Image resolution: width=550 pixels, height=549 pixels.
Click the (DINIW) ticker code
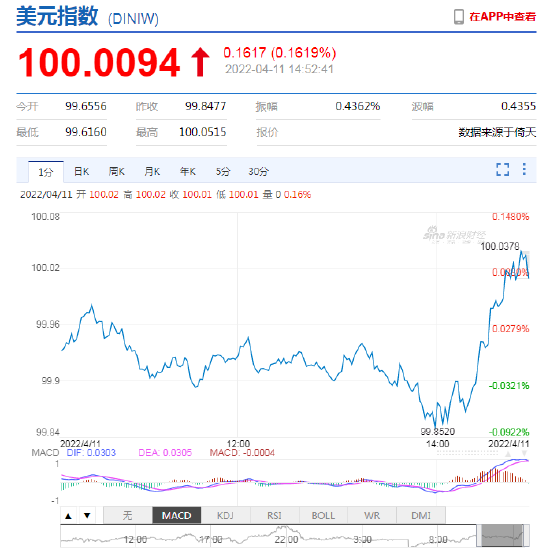(133, 19)
